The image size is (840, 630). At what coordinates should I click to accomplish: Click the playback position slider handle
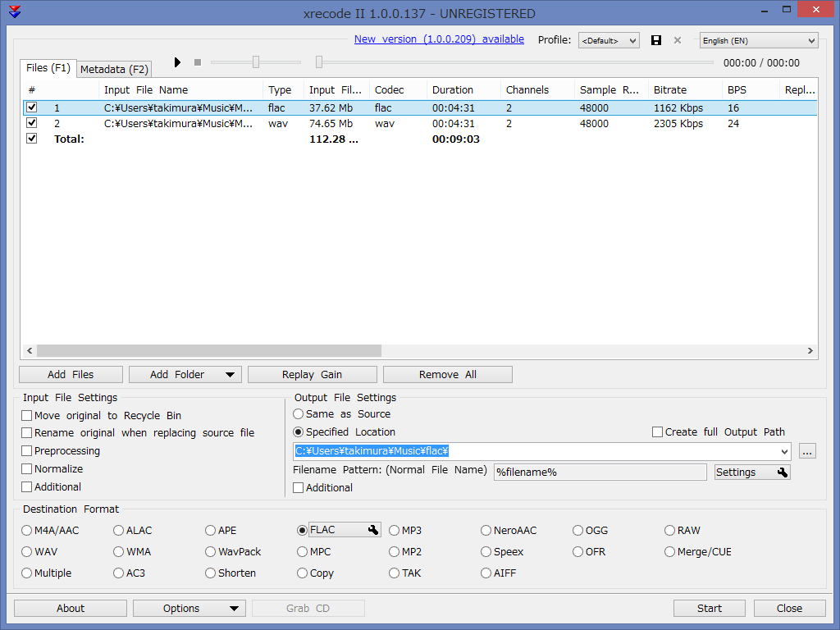click(319, 62)
